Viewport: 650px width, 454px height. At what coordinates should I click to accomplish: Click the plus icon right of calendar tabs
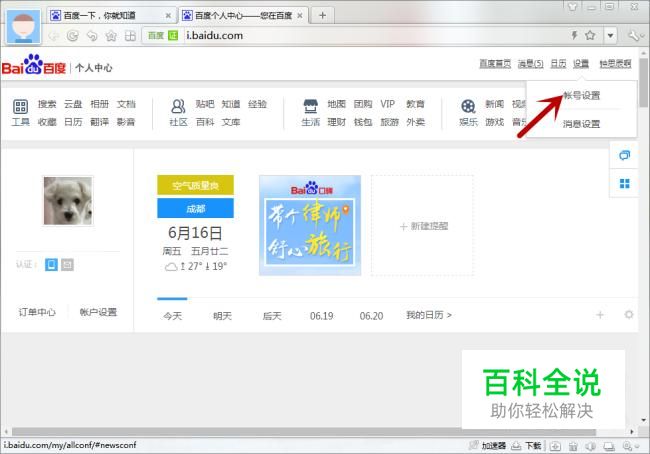(x=599, y=315)
